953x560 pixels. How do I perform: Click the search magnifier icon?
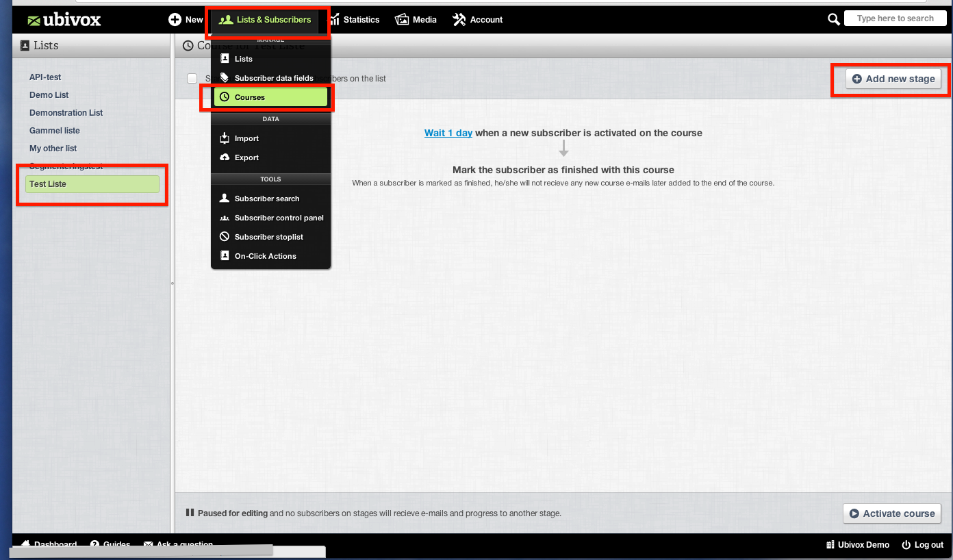pyautogui.click(x=833, y=19)
